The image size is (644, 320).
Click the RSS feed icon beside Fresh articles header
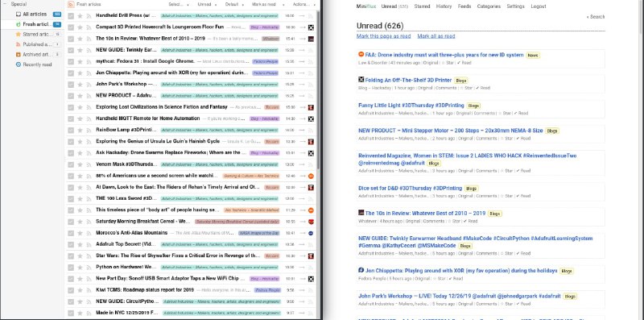(x=71, y=4)
